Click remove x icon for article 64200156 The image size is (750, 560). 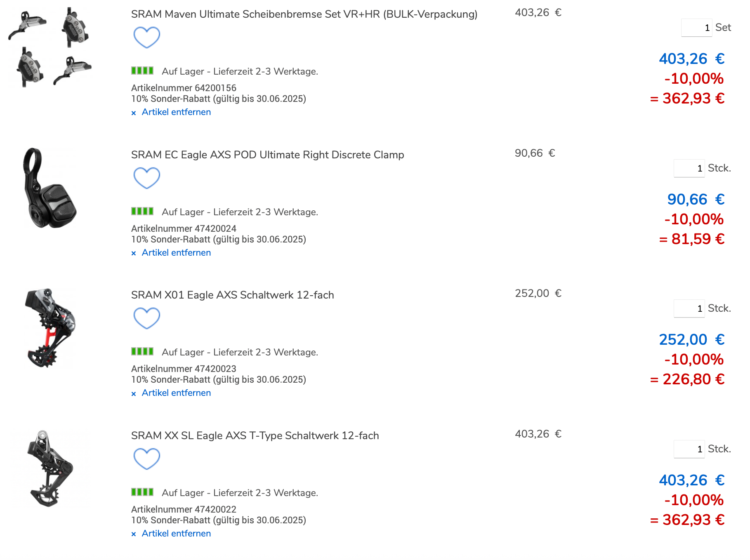coord(134,113)
